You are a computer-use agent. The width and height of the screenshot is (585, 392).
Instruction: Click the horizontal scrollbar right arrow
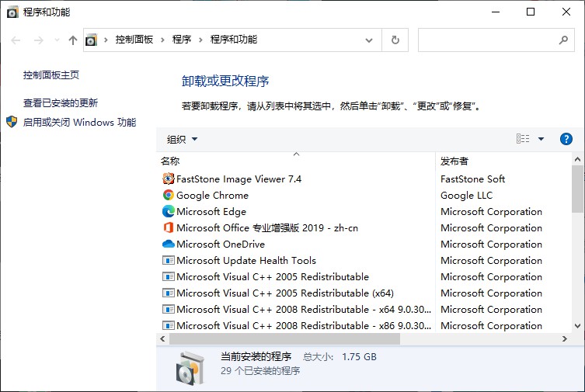tap(565, 338)
